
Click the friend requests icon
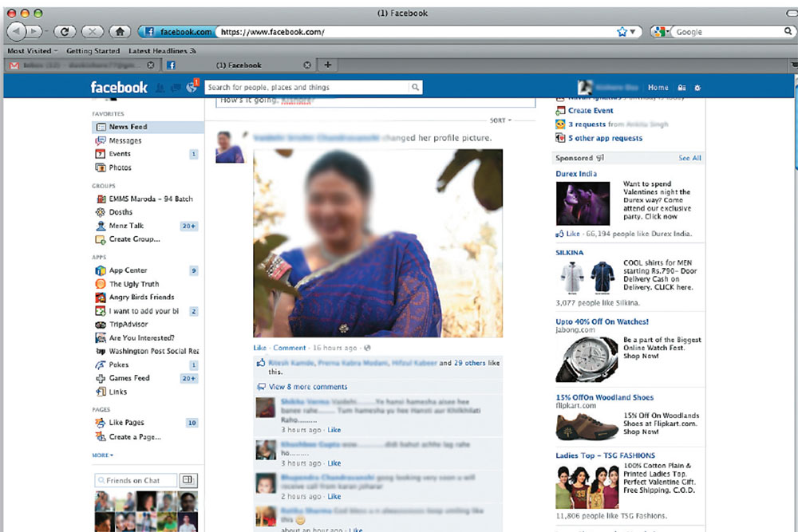point(160,88)
